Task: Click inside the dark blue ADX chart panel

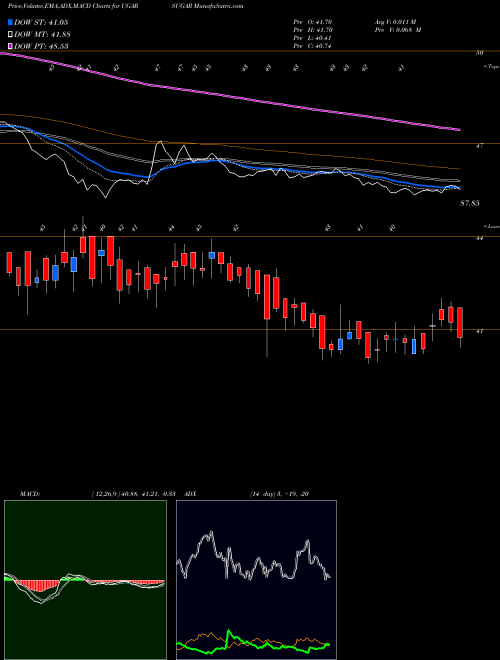Action: (256, 580)
